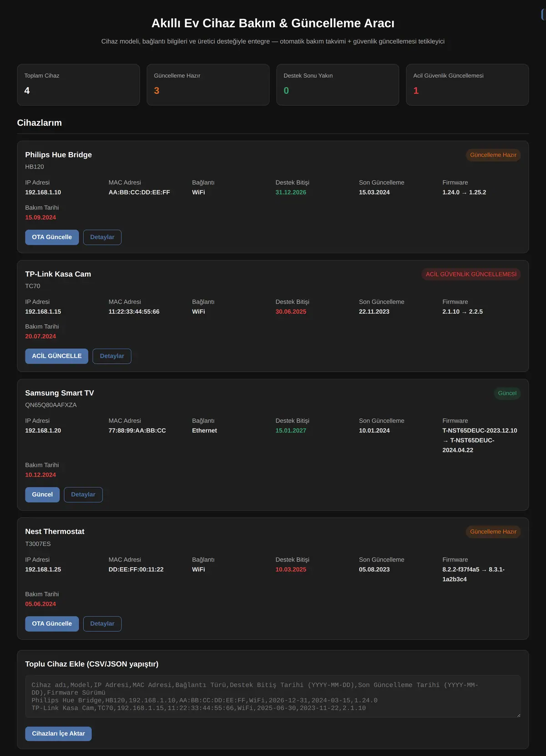Click Güncelleme Hazır badge on Nest Thermostat
The image size is (546, 756).
[x=493, y=532]
